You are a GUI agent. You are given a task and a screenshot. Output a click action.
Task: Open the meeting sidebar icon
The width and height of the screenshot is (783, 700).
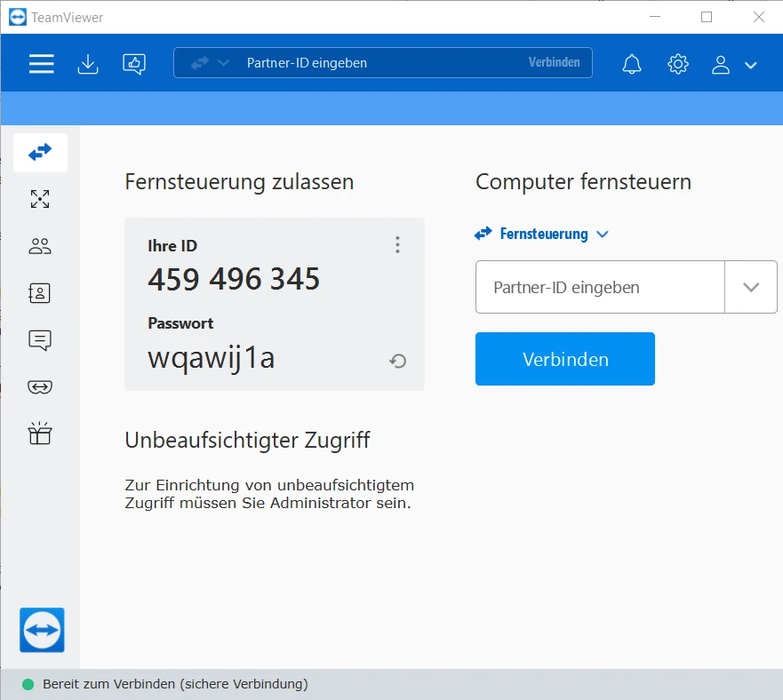pos(40,246)
